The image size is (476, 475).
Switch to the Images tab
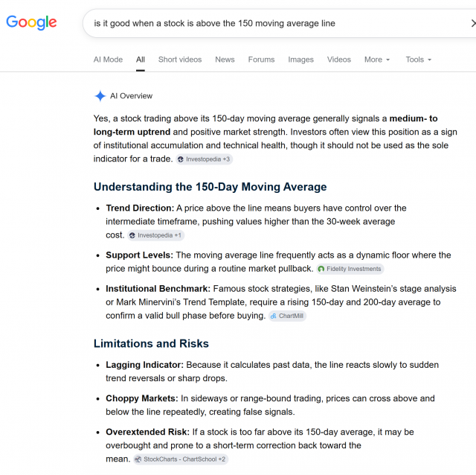coord(300,60)
